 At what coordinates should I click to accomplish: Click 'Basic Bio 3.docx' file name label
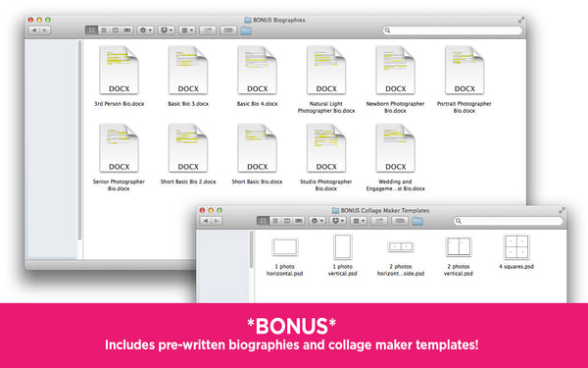tap(188, 104)
